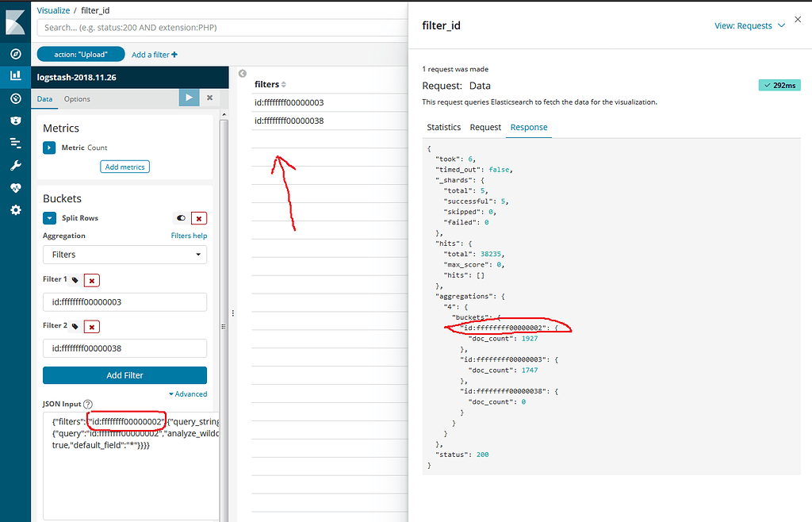This screenshot has width=812, height=522.
Task: Open the Filters aggregation dropdown
Action: pyautogui.click(x=124, y=255)
